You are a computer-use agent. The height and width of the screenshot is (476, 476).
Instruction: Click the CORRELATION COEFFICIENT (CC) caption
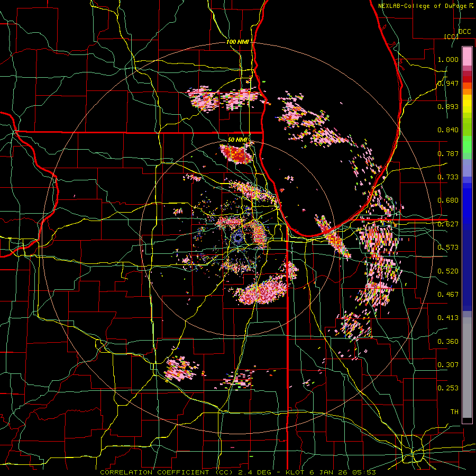[x=167, y=472]
